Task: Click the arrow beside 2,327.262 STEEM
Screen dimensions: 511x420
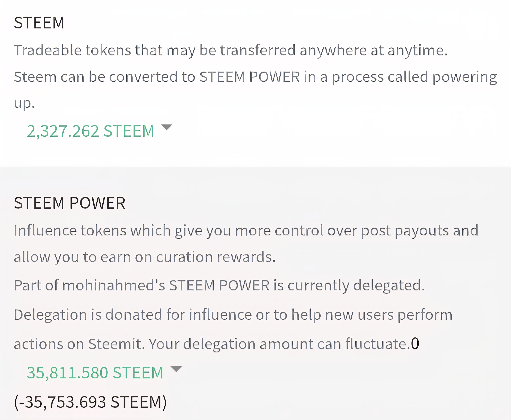Action: click(x=167, y=127)
